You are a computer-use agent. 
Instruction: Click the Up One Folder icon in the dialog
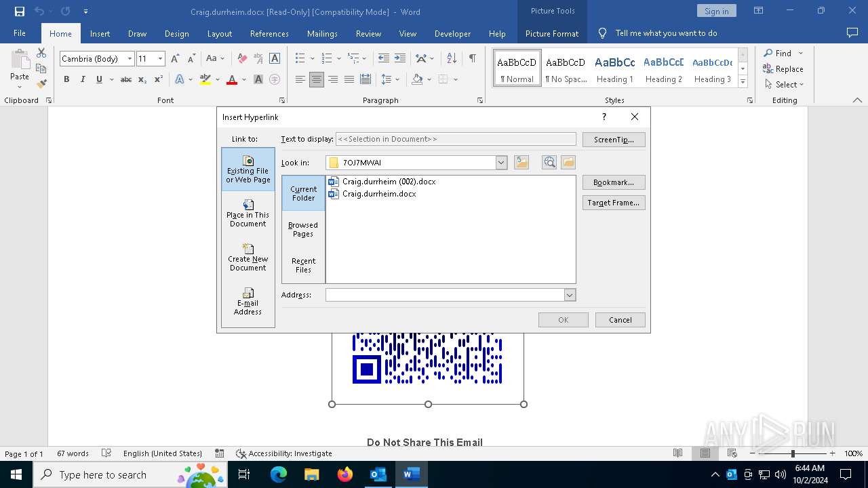[x=521, y=163]
